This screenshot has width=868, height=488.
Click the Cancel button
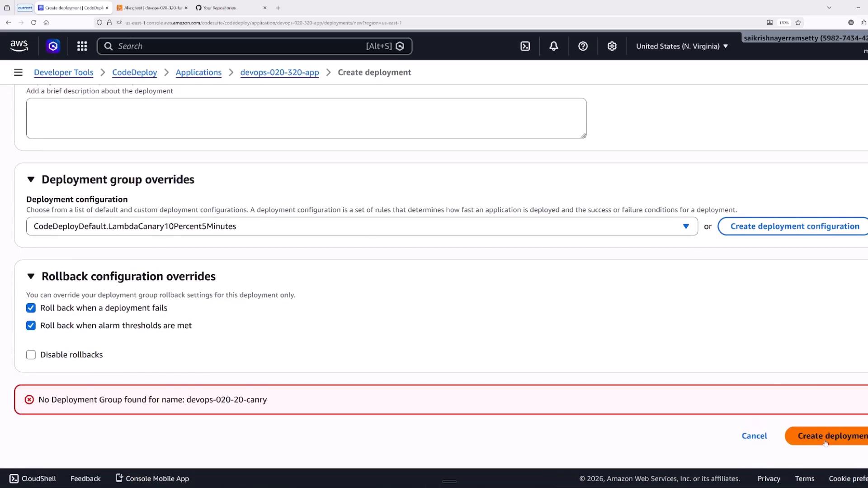click(754, 436)
